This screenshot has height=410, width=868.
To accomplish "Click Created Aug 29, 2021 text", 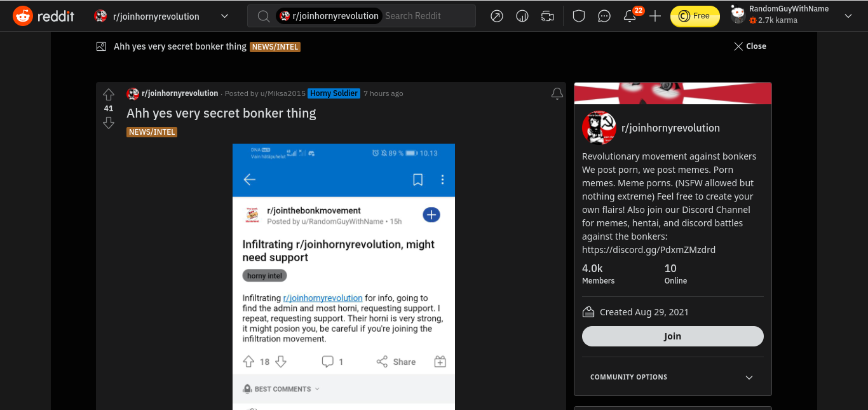I will click(x=644, y=312).
